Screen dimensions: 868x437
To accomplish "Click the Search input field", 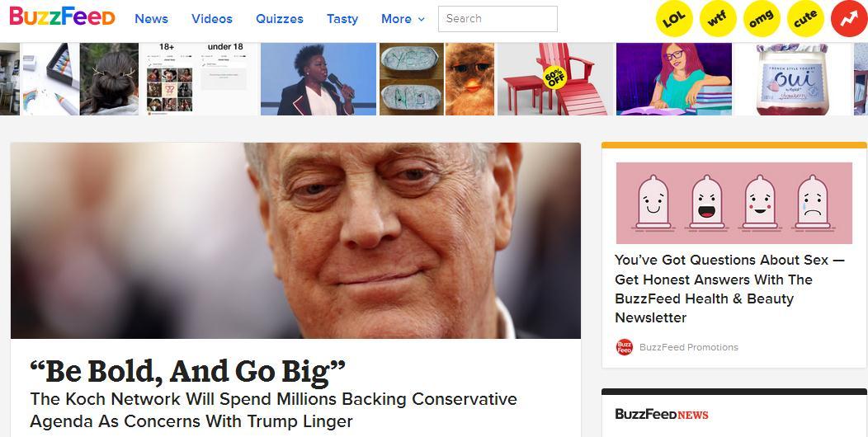I will coord(498,19).
